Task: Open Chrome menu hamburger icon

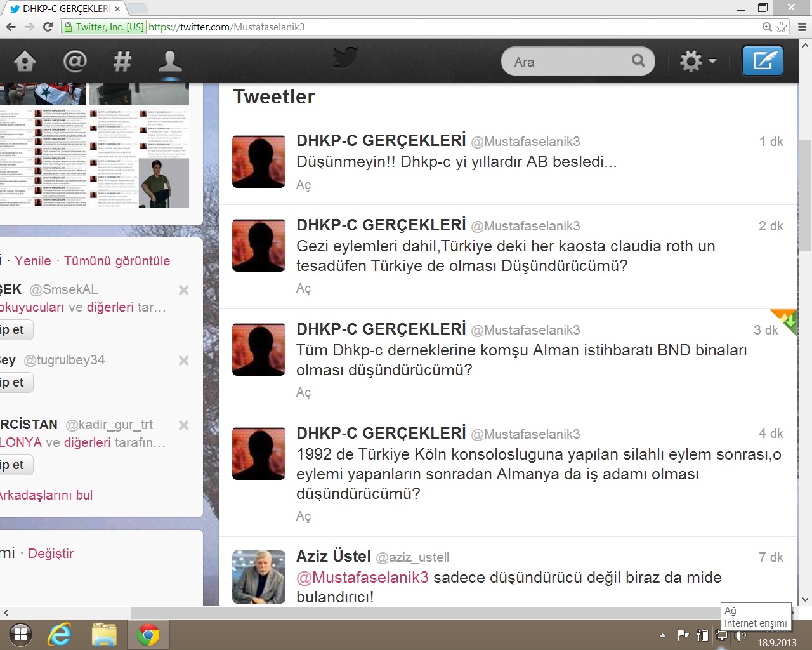Action: point(802,27)
